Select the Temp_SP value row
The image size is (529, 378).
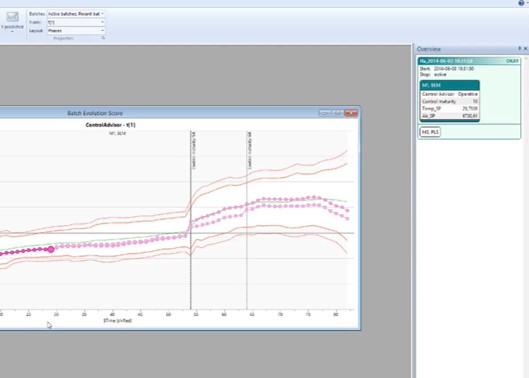449,108
